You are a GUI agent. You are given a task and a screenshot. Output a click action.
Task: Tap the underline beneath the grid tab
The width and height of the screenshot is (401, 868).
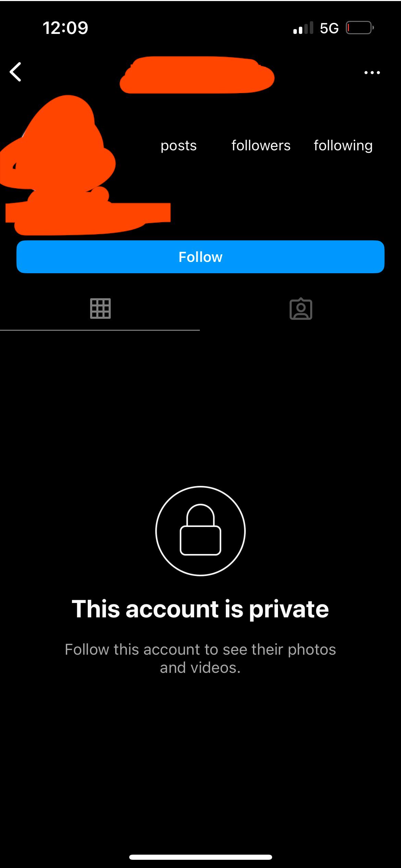[100, 330]
